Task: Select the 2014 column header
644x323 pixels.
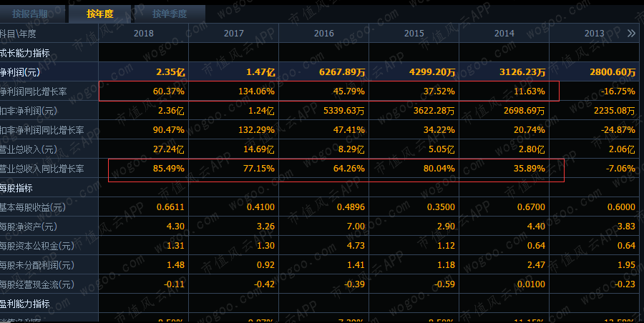Action: pos(504,34)
